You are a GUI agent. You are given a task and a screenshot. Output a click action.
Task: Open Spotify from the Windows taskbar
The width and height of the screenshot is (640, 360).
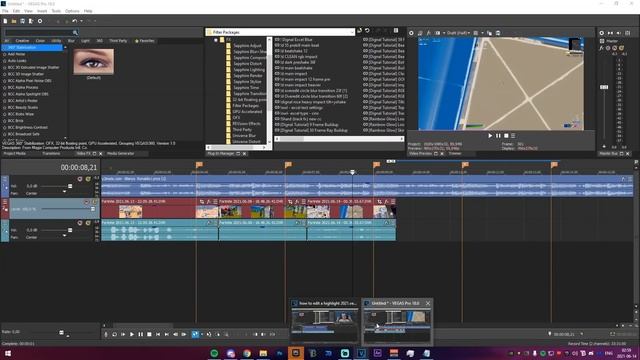214,353
